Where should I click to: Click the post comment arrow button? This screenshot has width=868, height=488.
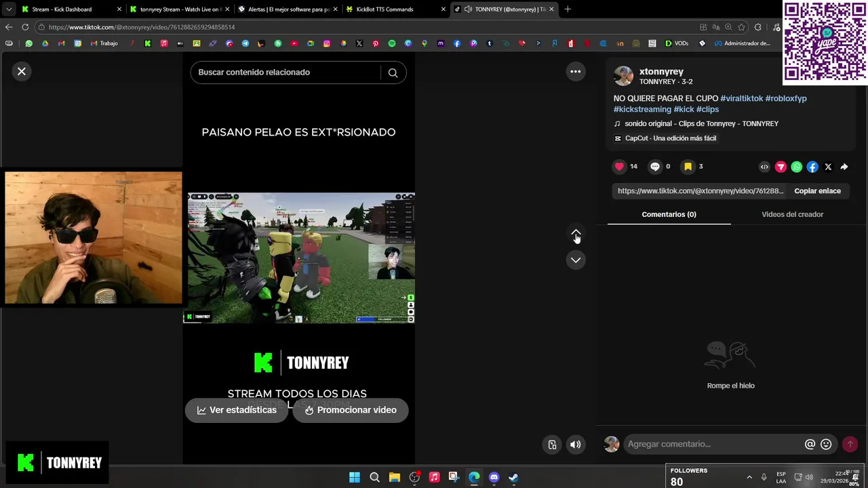click(850, 445)
